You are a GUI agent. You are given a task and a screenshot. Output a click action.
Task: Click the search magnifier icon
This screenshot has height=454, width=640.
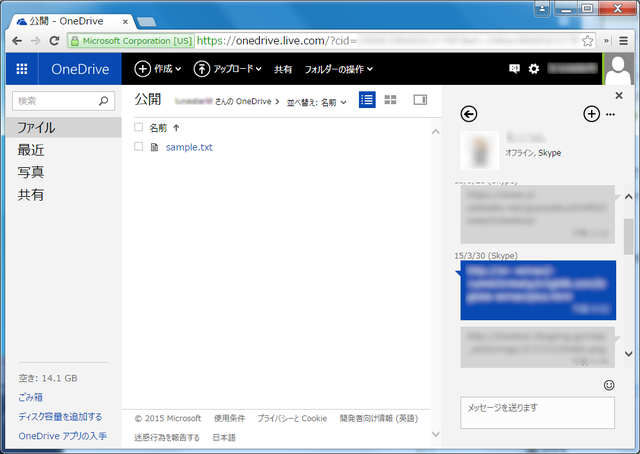point(104,101)
